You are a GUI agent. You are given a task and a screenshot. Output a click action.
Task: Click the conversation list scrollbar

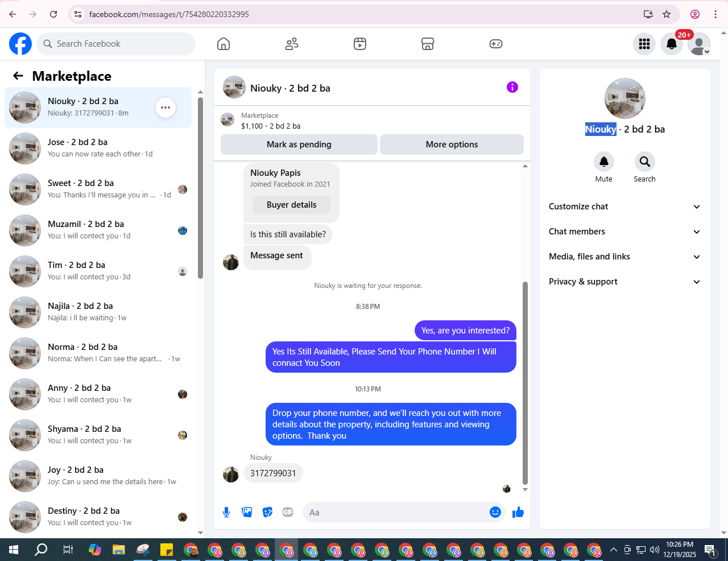pos(200,188)
